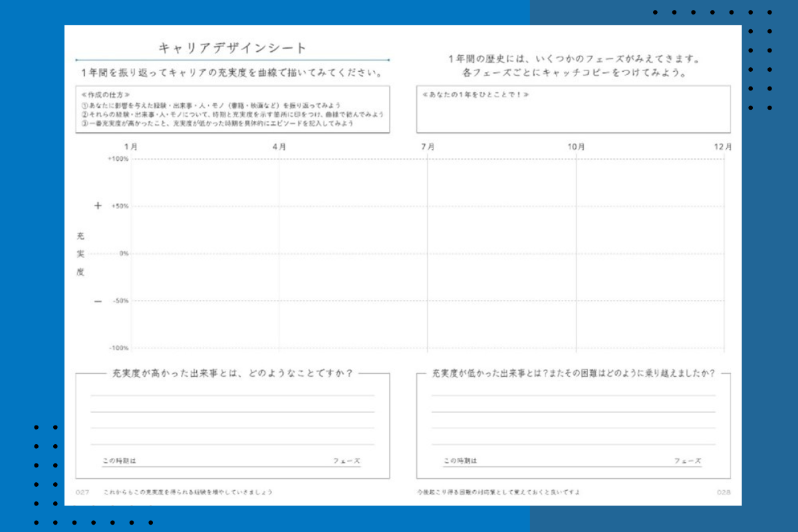Click the plus symbol beside the chart
Screen dimensions: 798x532
[98, 206]
